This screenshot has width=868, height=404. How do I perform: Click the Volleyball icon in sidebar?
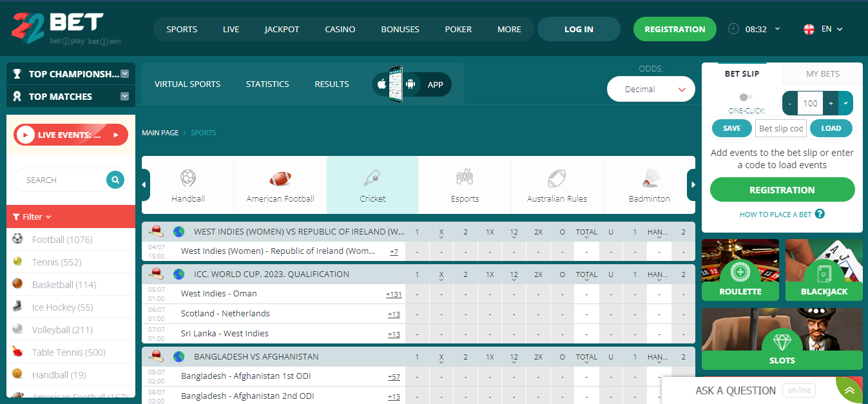click(x=17, y=329)
